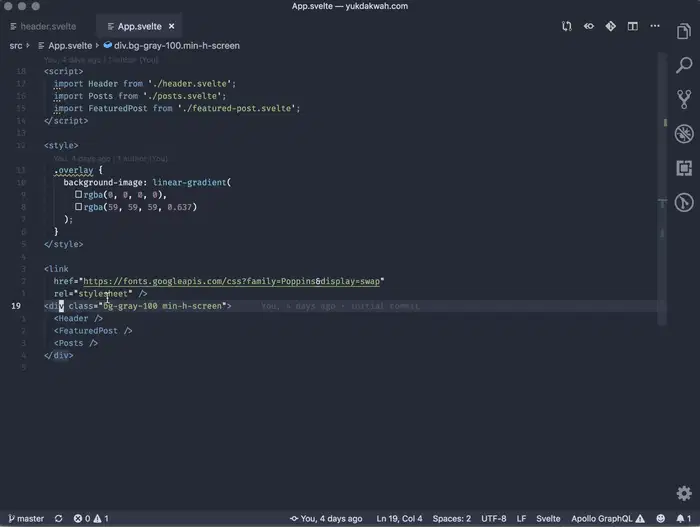Image resolution: width=700 pixels, height=527 pixels.
Task: Click the synchronize changes icon in status bar
Action: (58, 519)
